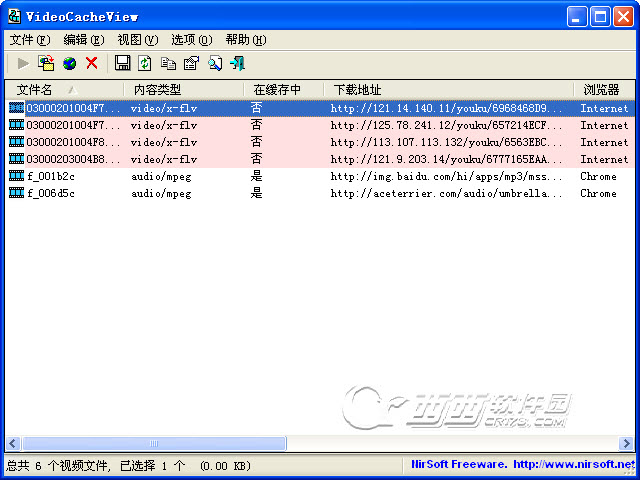Minimize the VideoCacheView window
The height and width of the screenshot is (480, 640).
point(577,17)
